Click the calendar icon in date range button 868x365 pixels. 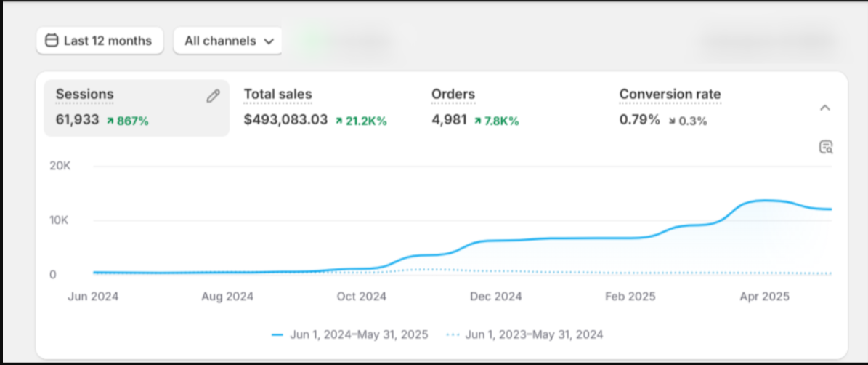pos(52,41)
